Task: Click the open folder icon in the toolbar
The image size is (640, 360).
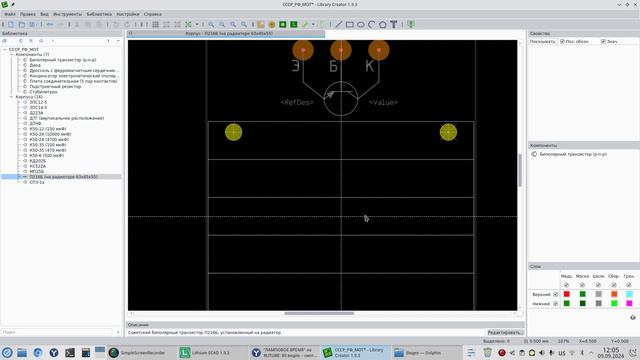Action: pyautogui.click(x=22, y=24)
